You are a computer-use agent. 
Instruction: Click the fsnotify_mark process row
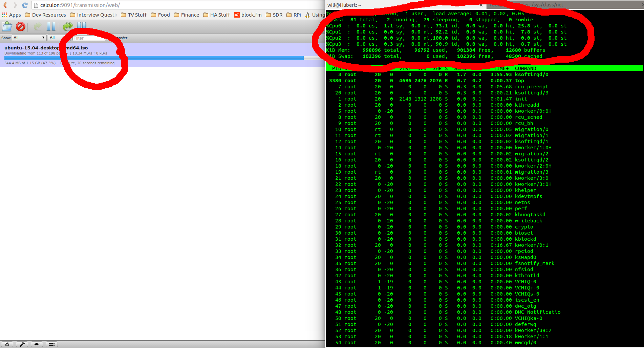tap(484, 263)
